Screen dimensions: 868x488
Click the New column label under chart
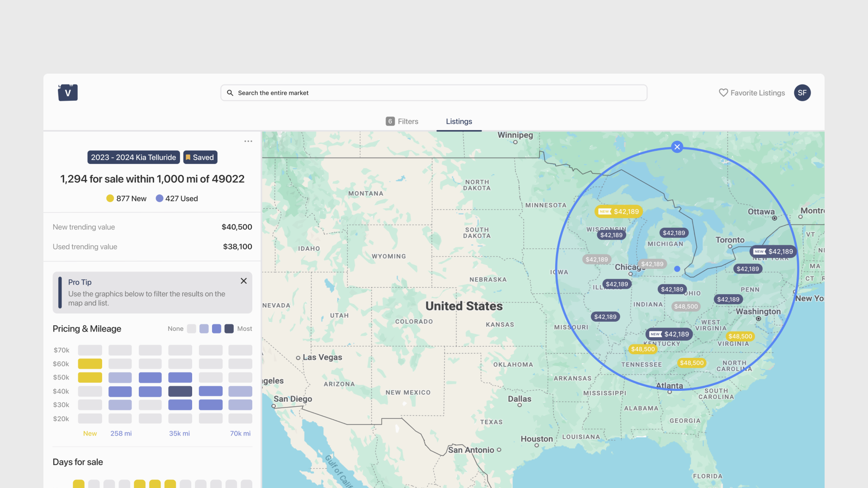click(90, 433)
